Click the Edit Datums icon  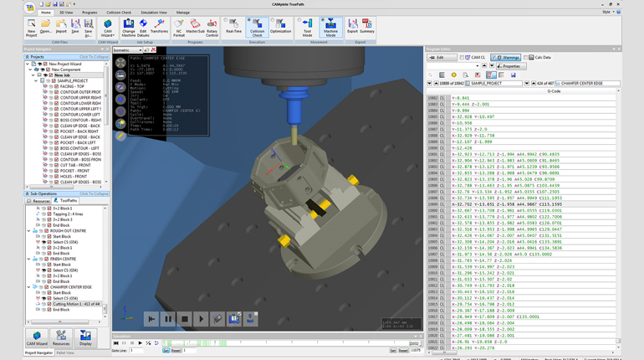pos(143,28)
